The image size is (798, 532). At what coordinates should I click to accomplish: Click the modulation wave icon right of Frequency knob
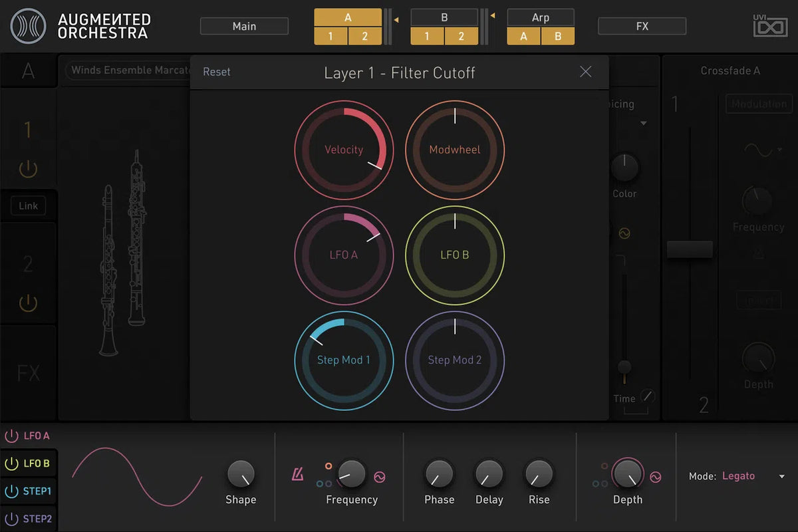pyautogui.click(x=380, y=477)
